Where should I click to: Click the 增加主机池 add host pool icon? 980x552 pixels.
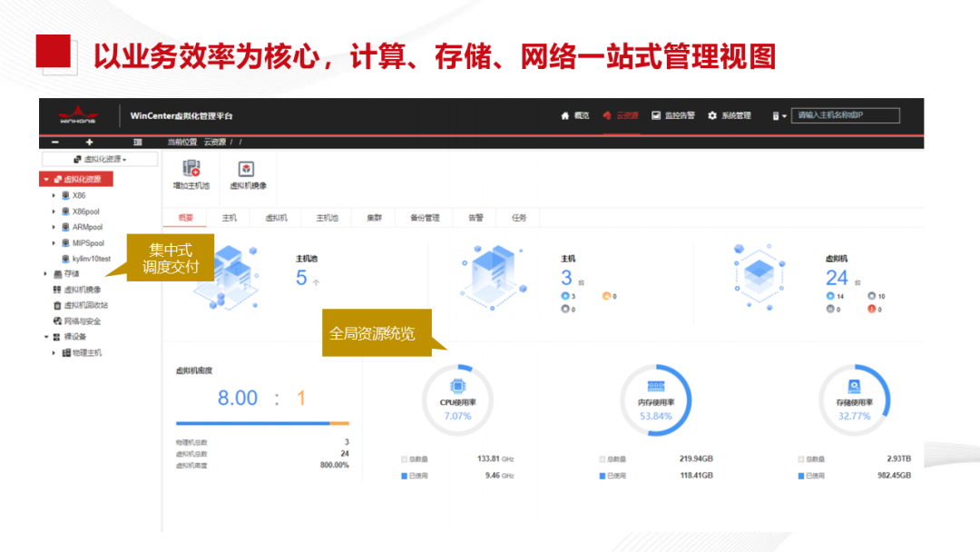(191, 168)
